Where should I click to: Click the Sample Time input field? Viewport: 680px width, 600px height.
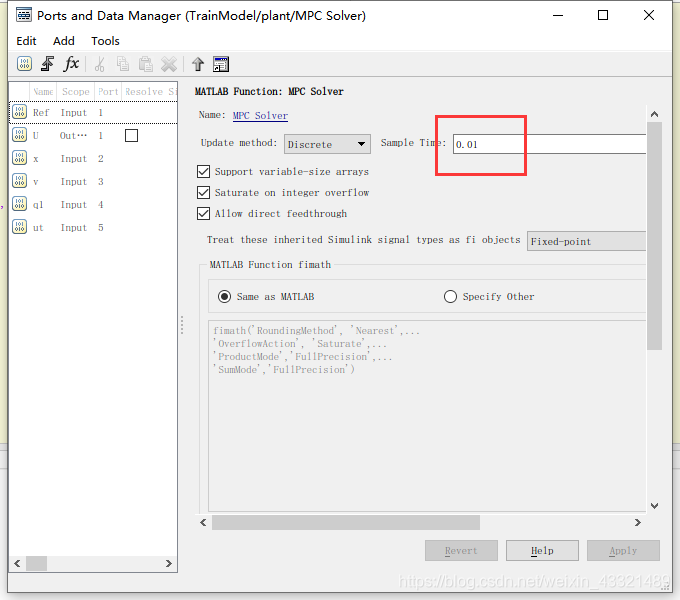coord(549,144)
